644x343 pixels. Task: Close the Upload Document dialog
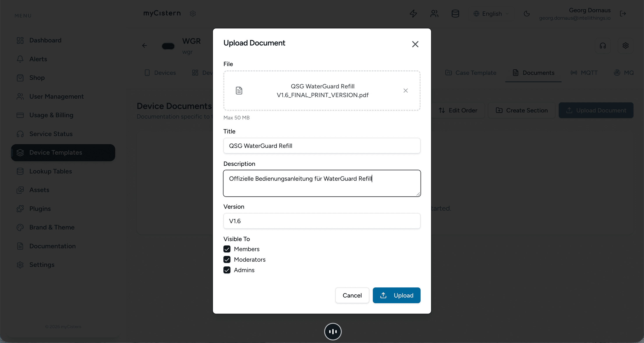(x=415, y=44)
